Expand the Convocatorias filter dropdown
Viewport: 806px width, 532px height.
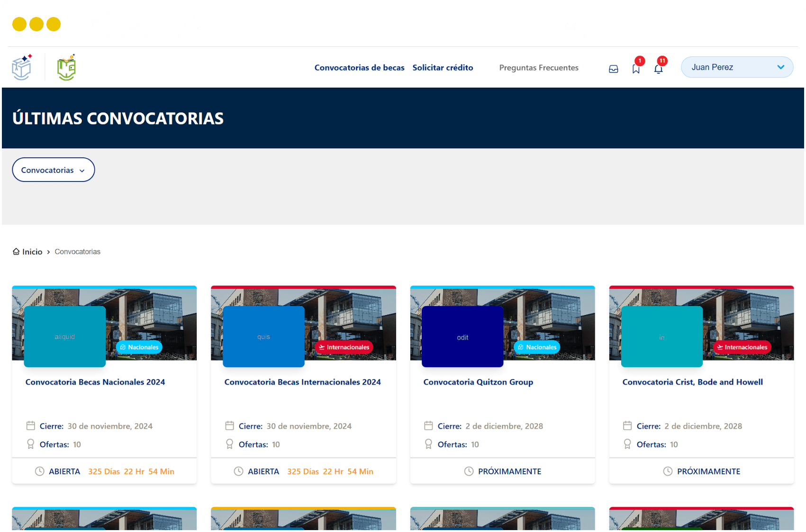point(54,170)
